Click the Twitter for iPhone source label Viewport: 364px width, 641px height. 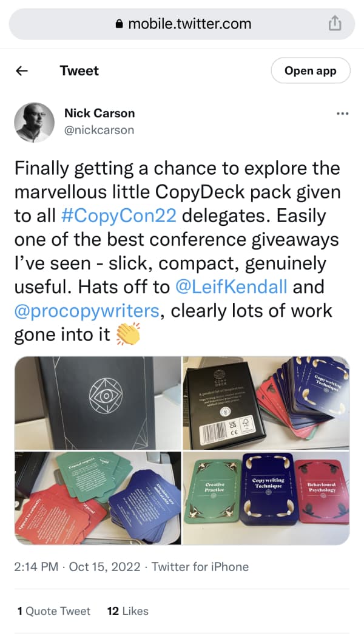[x=200, y=567]
